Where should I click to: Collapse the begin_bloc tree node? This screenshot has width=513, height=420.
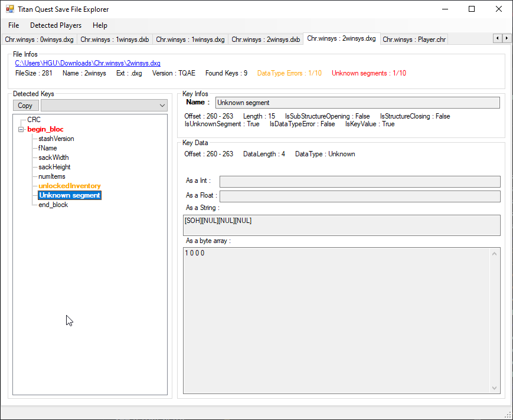point(21,129)
